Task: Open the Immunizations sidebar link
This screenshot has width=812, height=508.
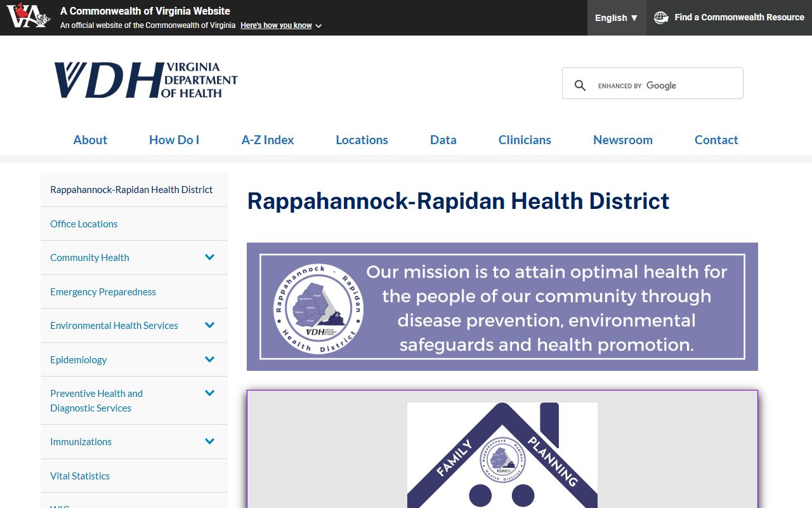Action: [x=81, y=441]
